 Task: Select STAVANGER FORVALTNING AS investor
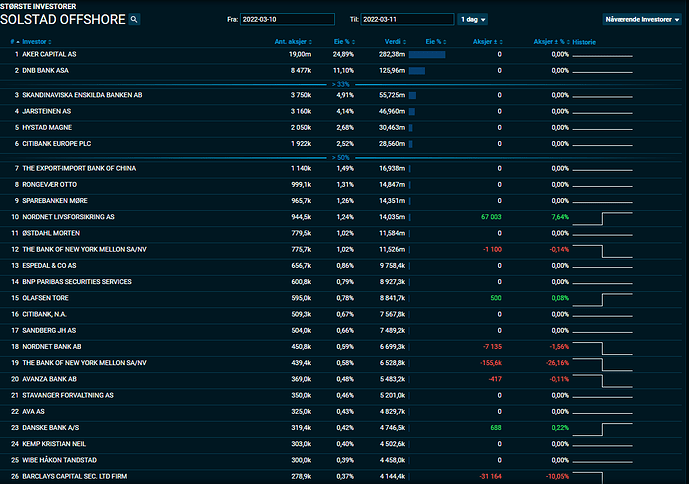[68, 396]
